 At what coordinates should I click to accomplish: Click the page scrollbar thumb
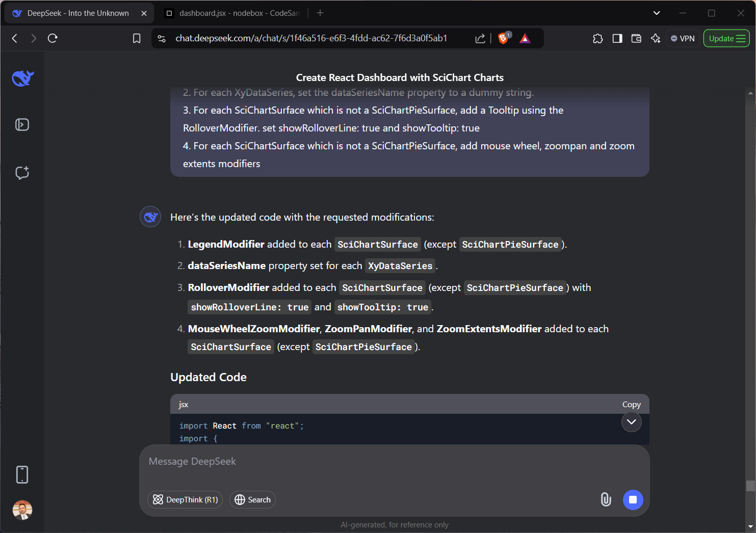(750, 486)
